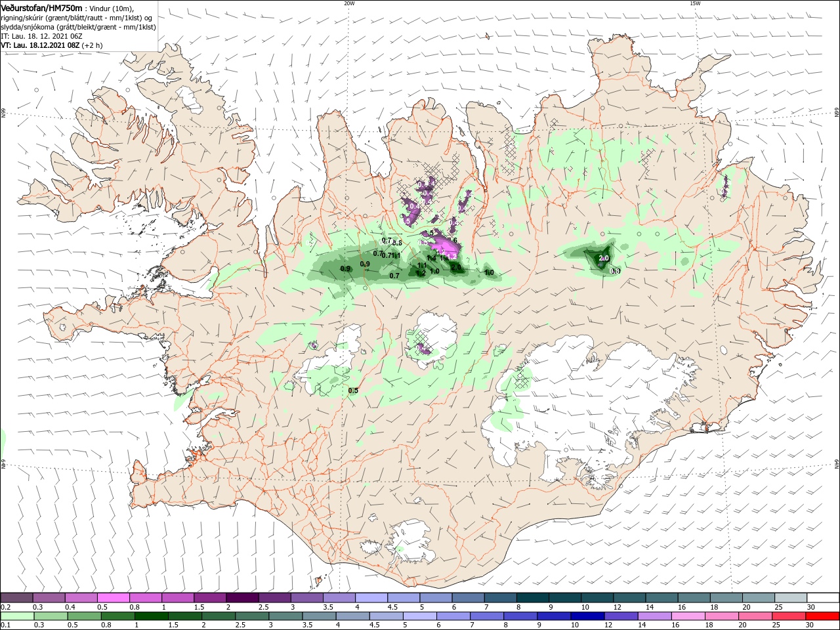Pick the rain scale swatch between 3 and 3.5
The image size is (840, 630).
click(285, 616)
